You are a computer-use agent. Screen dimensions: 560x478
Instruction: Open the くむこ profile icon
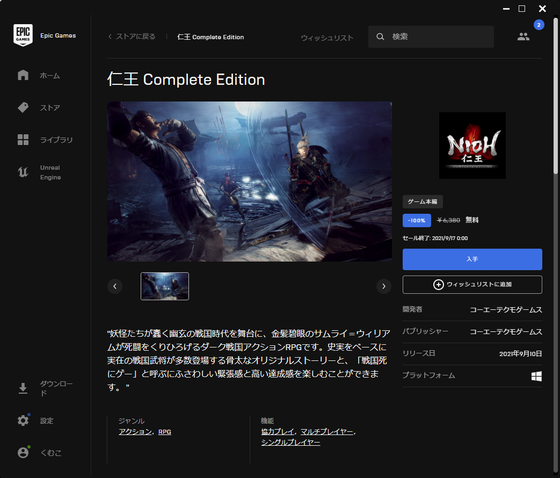pos(23,453)
